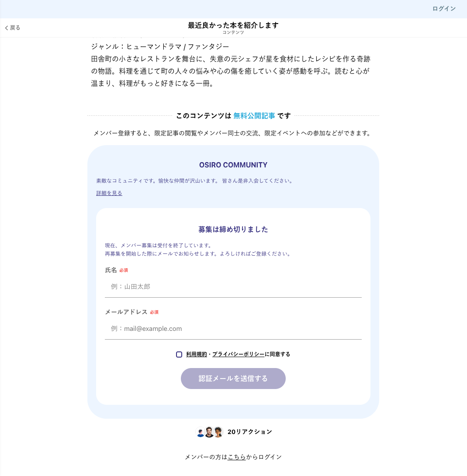Click the に同意する checkbox label text

click(x=277, y=354)
